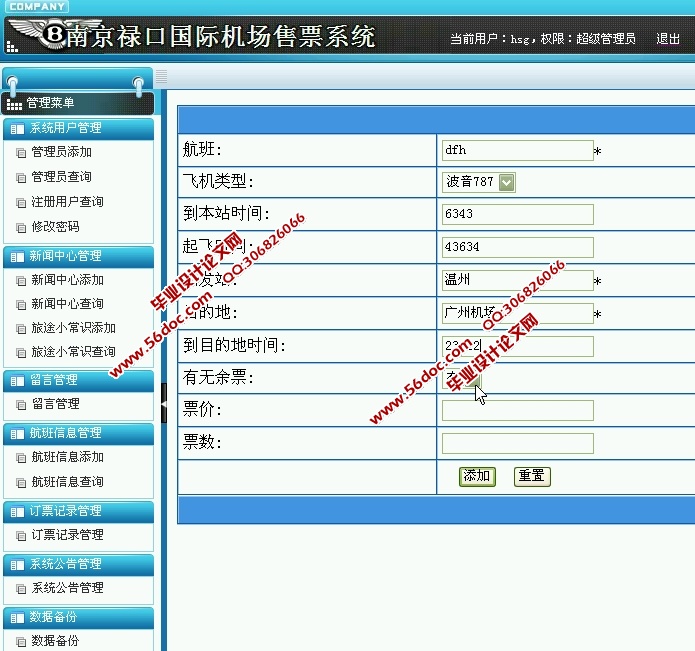
Task: Open 管理员添加 page
Action: [62, 152]
